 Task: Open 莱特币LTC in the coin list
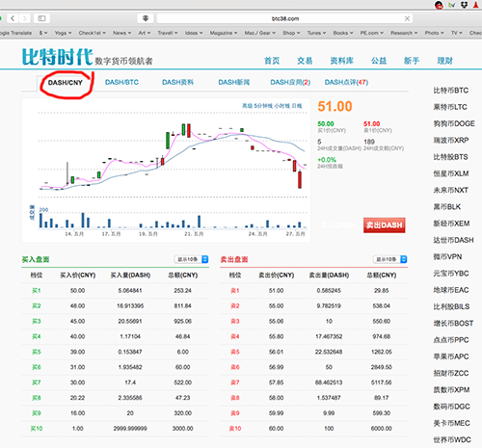point(450,107)
